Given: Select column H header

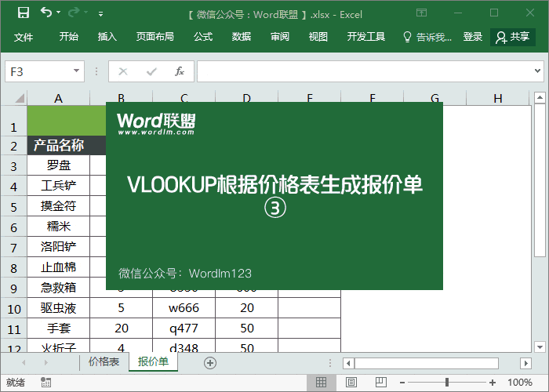Looking at the screenshot, I should point(498,98).
